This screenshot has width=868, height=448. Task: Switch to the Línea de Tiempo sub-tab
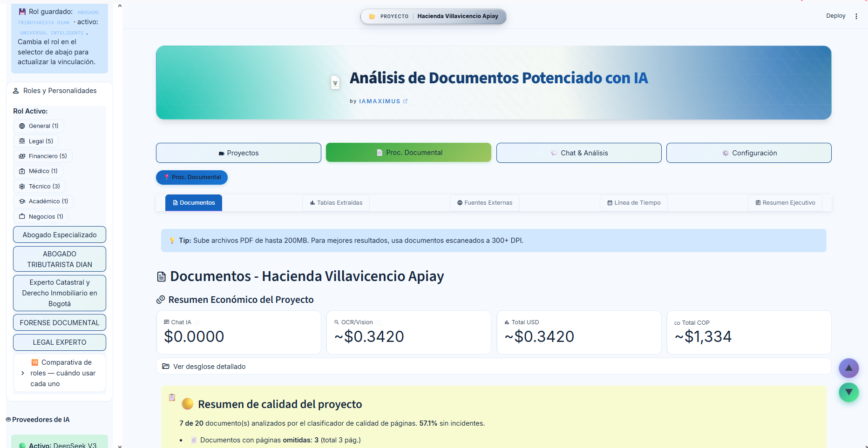point(634,203)
